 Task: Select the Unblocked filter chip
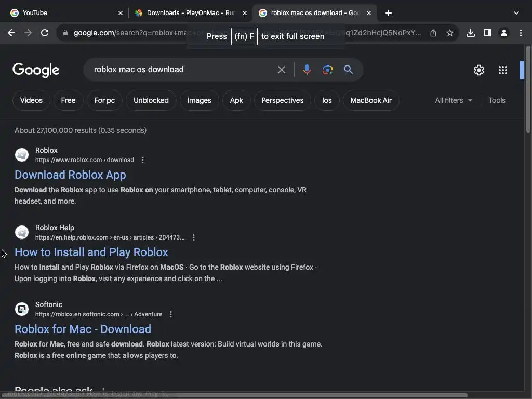tap(151, 100)
